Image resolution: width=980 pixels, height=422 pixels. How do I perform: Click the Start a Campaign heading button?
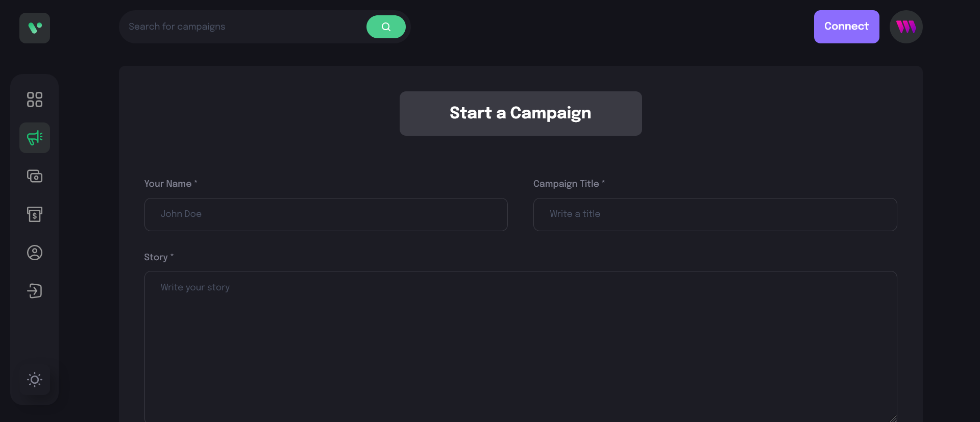click(x=521, y=113)
